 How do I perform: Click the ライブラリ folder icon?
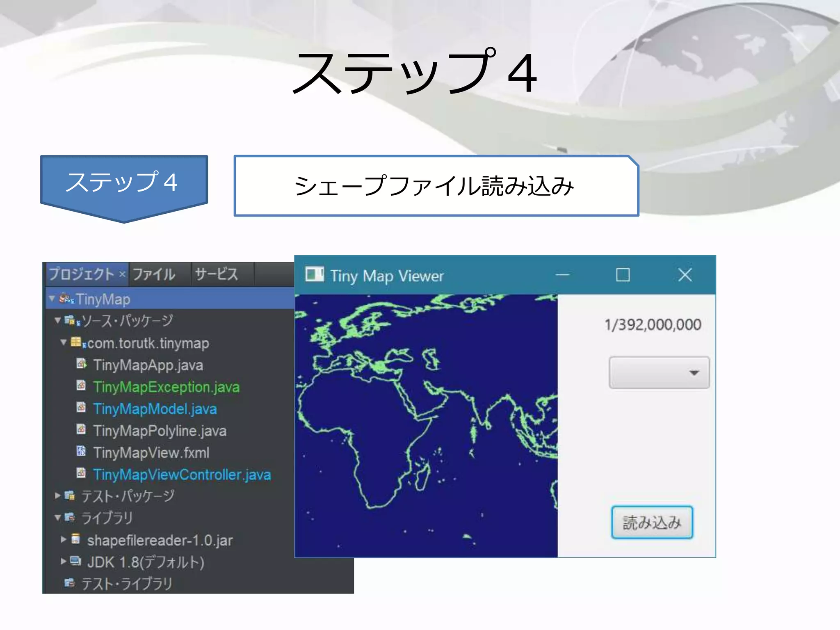tap(70, 517)
